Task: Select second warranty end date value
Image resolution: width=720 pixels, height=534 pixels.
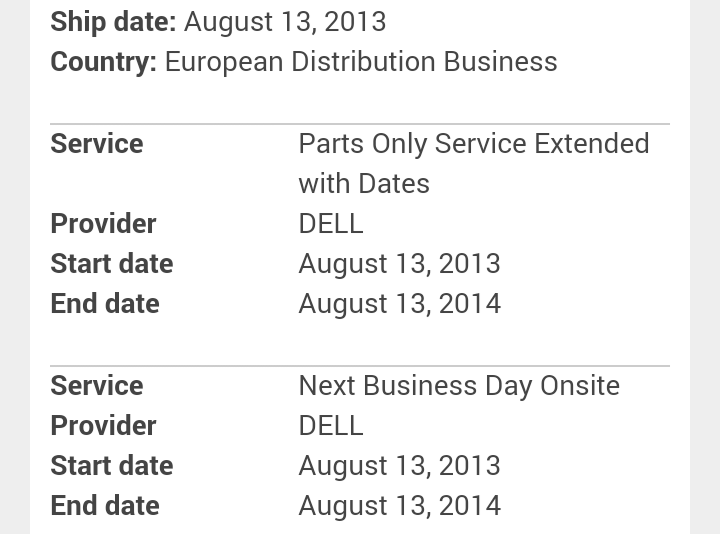Action: [399, 506]
